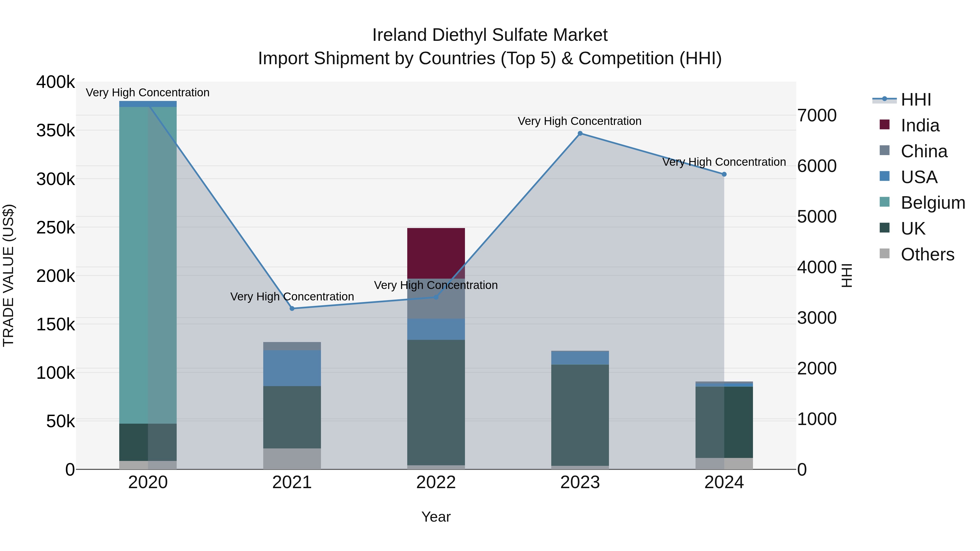Viewport: 980px width, 551px height.
Task: Click the 'Import Shipment by Countries' subtitle
Action: coord(490,59)
